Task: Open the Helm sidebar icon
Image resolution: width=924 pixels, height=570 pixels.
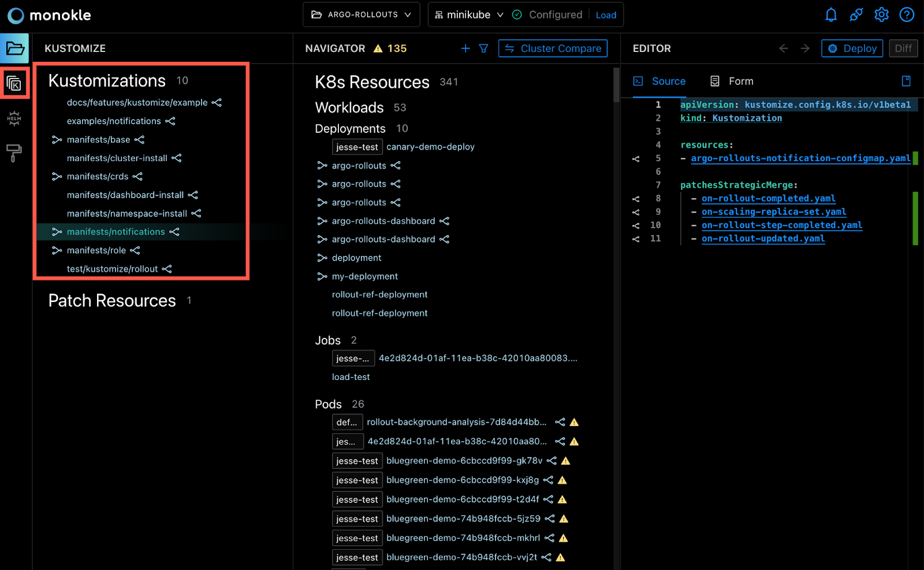Action: [x=14, y=118]
